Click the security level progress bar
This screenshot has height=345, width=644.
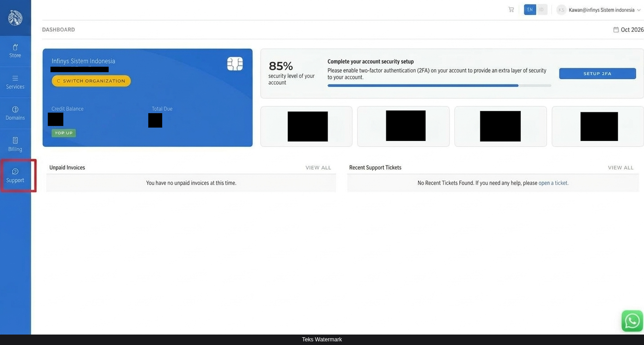pyautogui.click(x=439, y=85)
